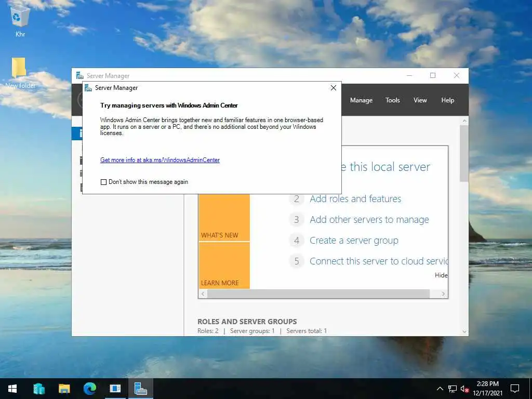Launch Microsoft Edge from the taskbar
This screenshot has width=532, height=399.
point(89,389)
